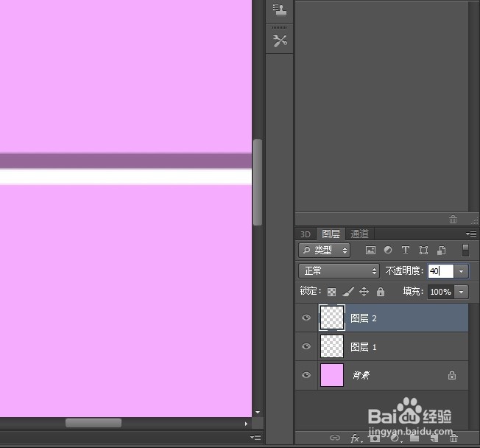Click trash icon in upper panel

[453, 219]
